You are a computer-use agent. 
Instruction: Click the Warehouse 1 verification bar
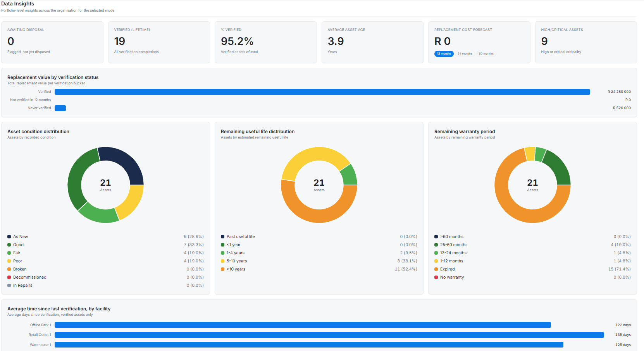[x=309, y=345]
